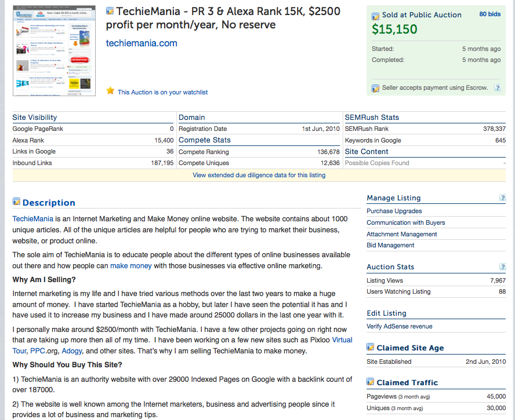Image resolution: width=515 pixels, height=420 pixels.
Task: Click the Site Established date 2nd Jun, 2010
Action: (486, 361)
